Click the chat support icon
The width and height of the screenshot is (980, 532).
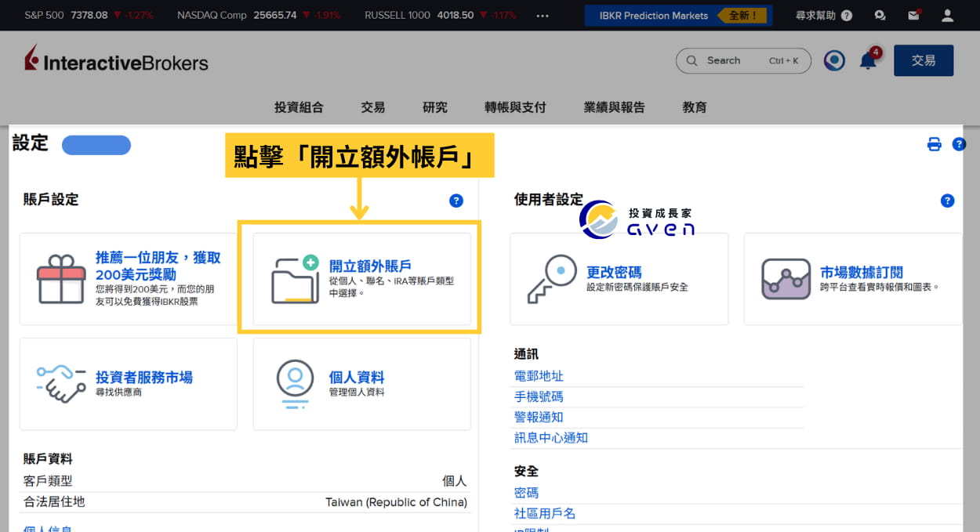tap(880, 15)
